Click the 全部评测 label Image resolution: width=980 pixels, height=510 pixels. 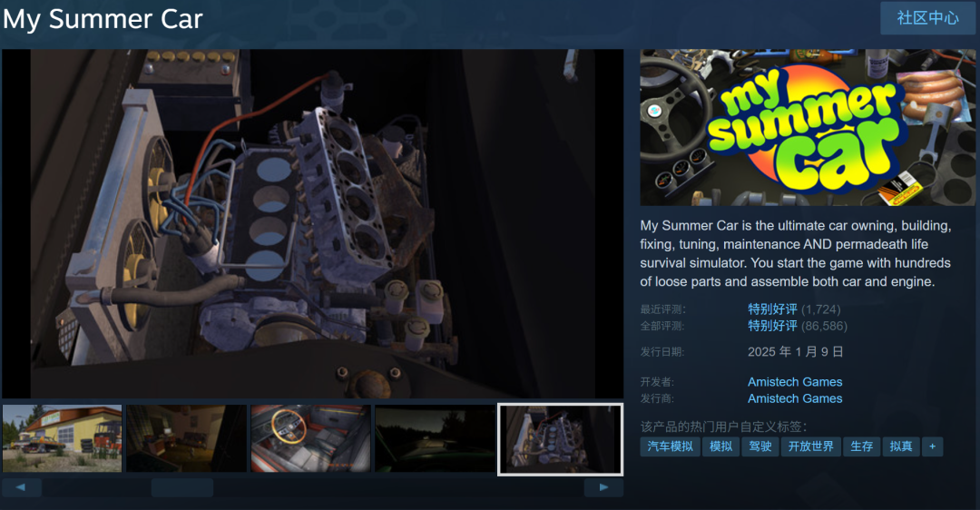662,327
